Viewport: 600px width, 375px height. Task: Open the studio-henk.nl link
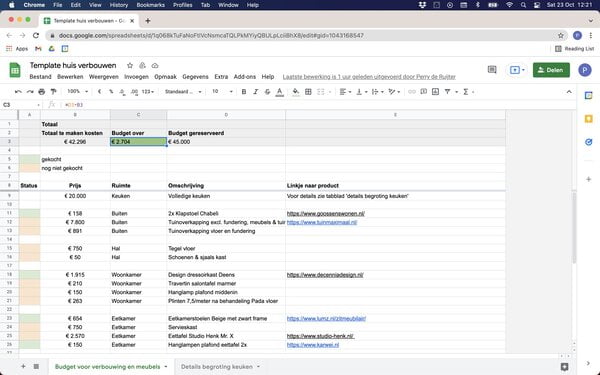click(320, 336)
